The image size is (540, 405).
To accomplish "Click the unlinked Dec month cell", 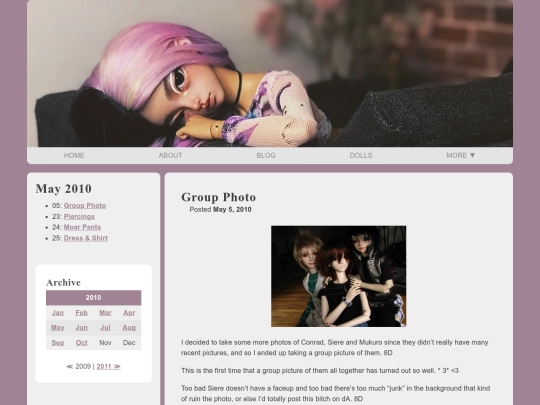I will 129,343.
